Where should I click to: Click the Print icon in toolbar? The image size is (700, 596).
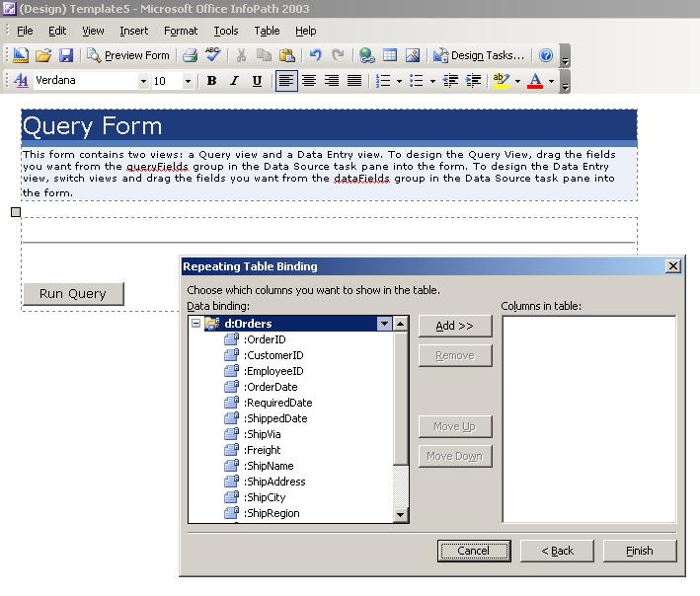[x=190, y=55]
